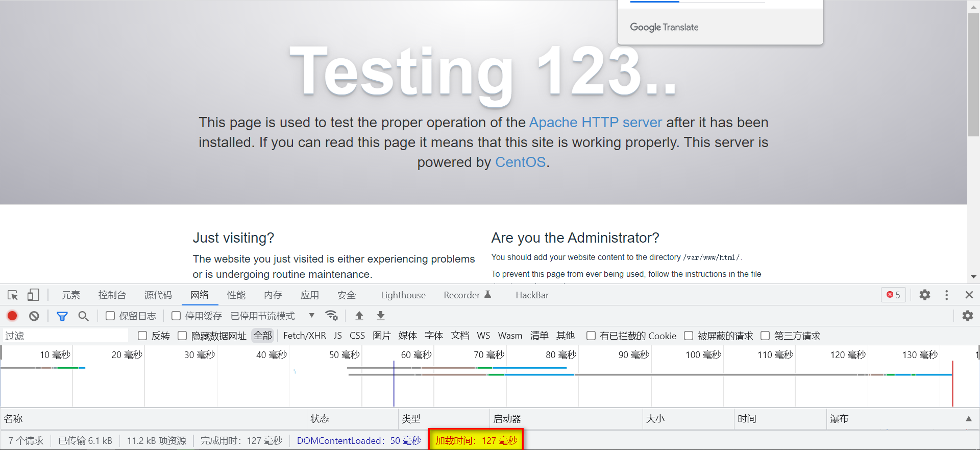Filter requests by CSS
The height and width of the screenshot is (450, 980).
pos(357,336)
